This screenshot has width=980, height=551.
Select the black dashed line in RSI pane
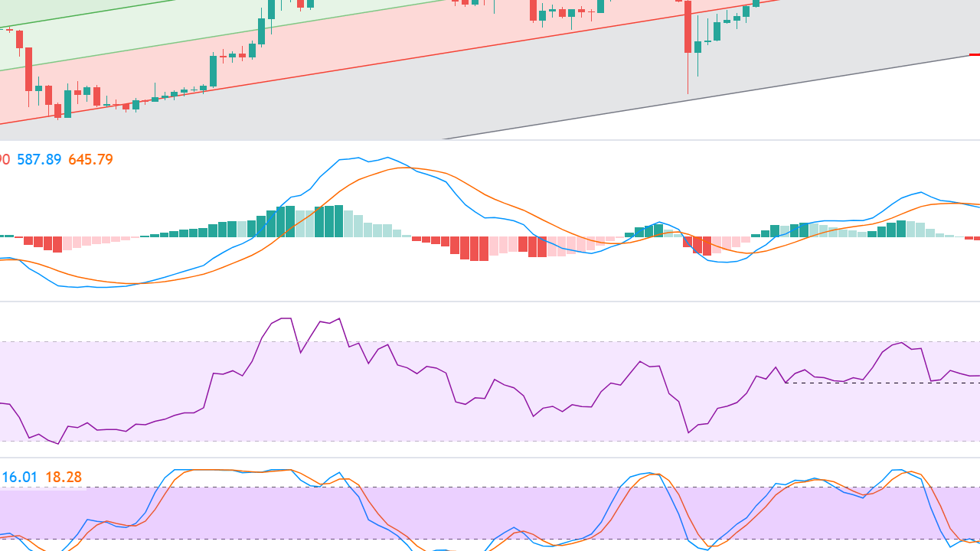point(883,383)
